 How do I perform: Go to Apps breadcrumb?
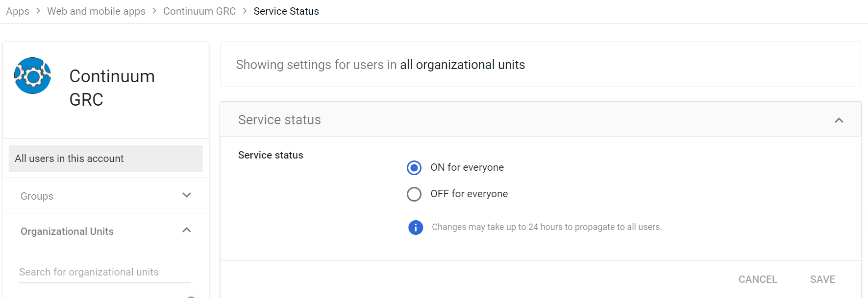coord(18,11)
